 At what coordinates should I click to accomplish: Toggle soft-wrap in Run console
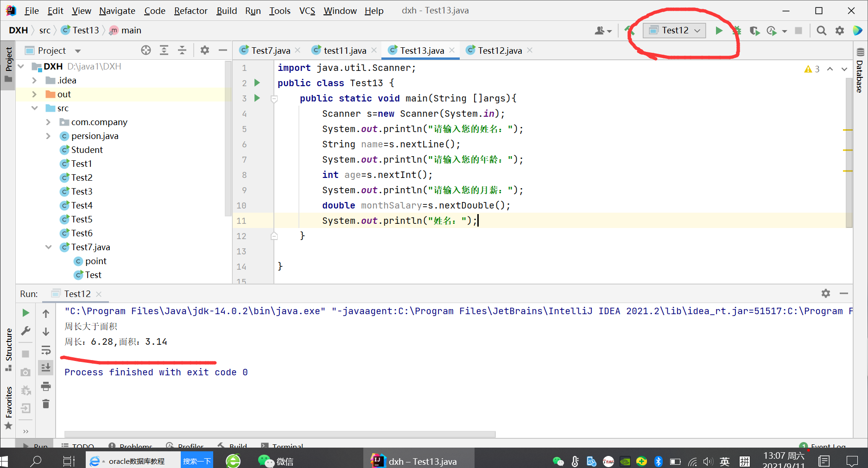click(x=46, y=350)
